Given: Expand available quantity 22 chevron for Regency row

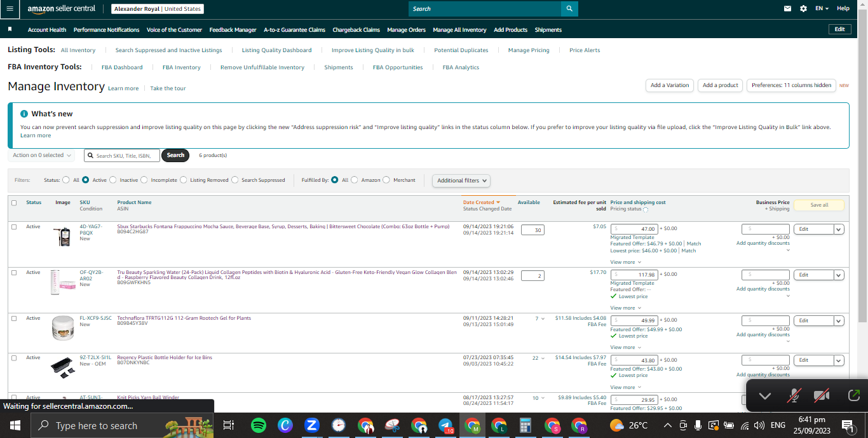Looking at the screenshot, I should point(543,359).
